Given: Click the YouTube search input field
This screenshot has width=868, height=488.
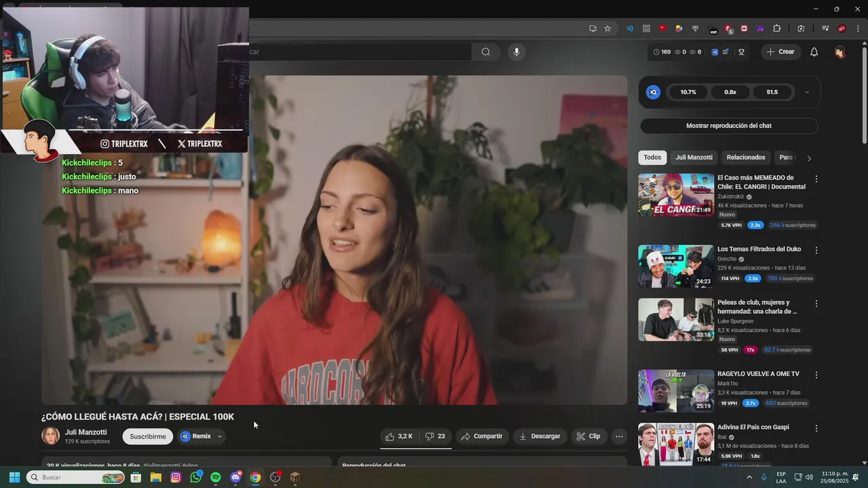Looking at the screenshot, I should coord(359,52).
